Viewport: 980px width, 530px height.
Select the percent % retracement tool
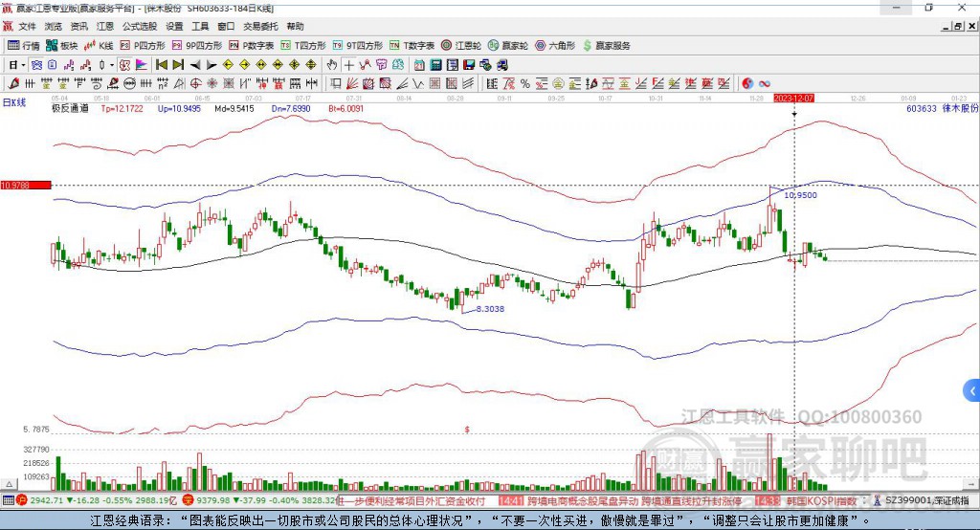click(x=525, y=84)
